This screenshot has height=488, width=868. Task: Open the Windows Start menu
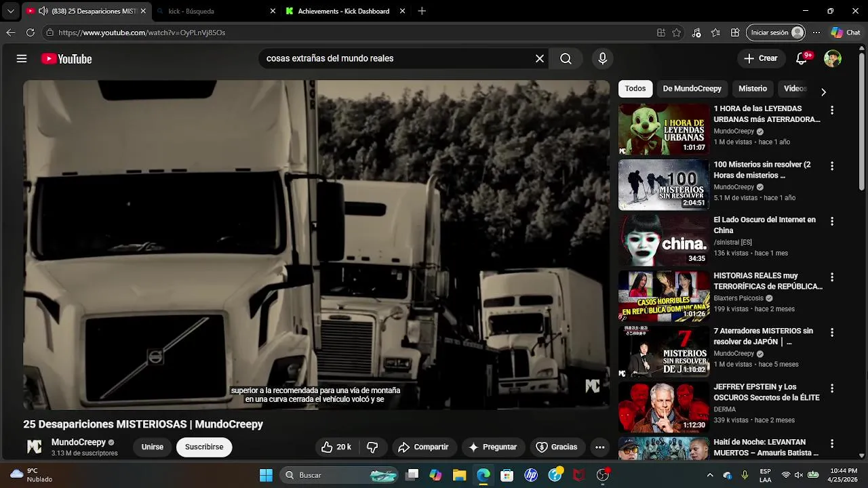(x=266, y=475)
